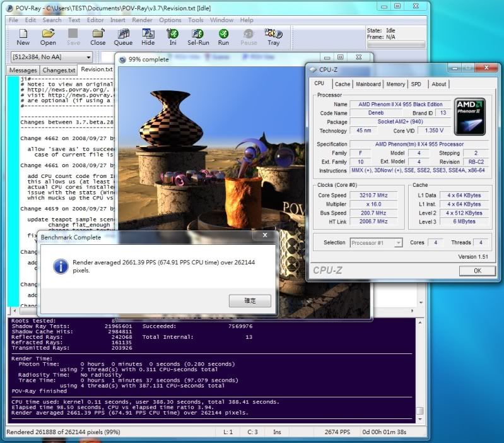Screen dimensions: 504x443
Task: Click the render progress bar under Frame
Action: [x=396, y=44]
